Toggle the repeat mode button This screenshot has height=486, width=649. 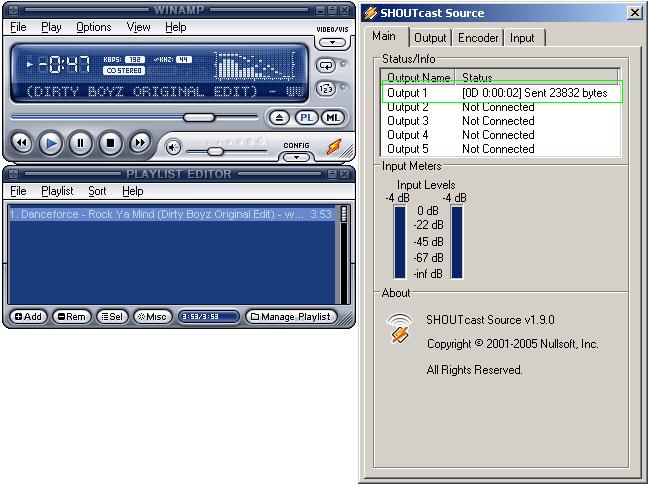pyautogui.click(x=326, y=65)
